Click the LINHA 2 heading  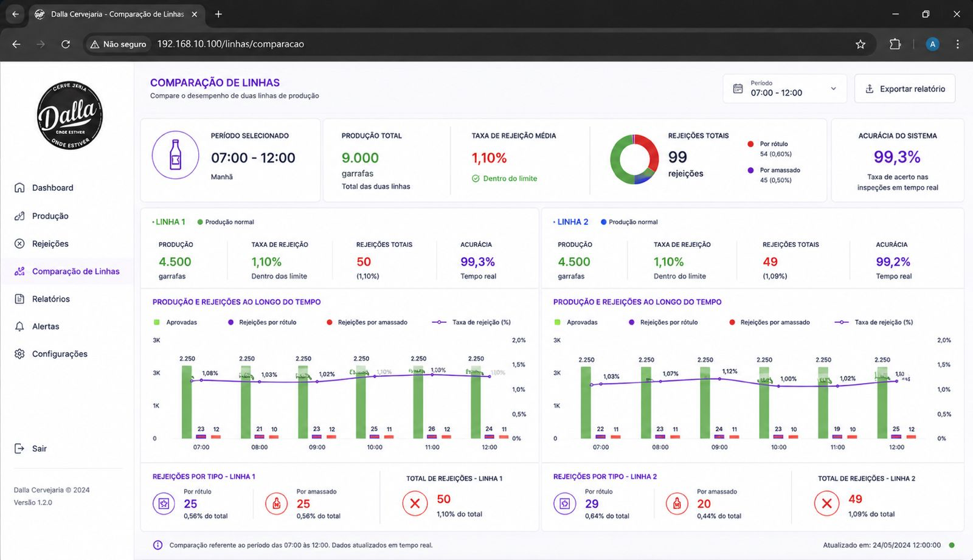pyautogui.click(x=573, y=222)
